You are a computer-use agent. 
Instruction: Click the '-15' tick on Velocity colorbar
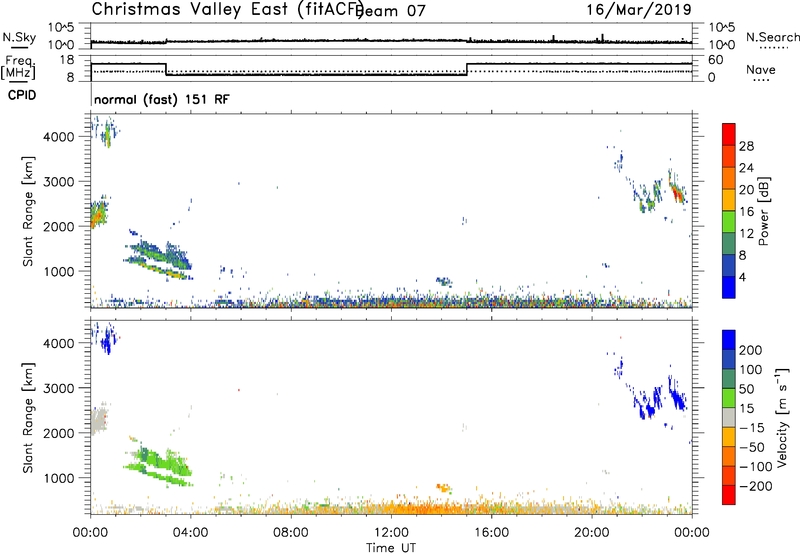(752, 427)
